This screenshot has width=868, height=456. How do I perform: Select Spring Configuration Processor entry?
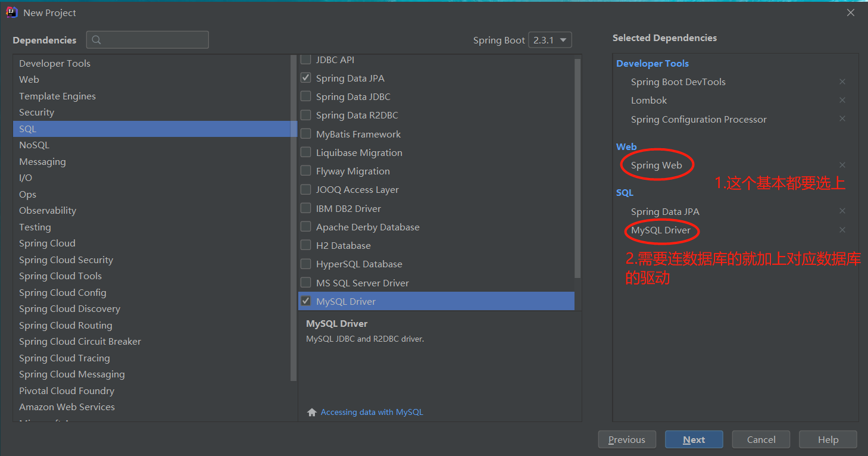point(699,119)
